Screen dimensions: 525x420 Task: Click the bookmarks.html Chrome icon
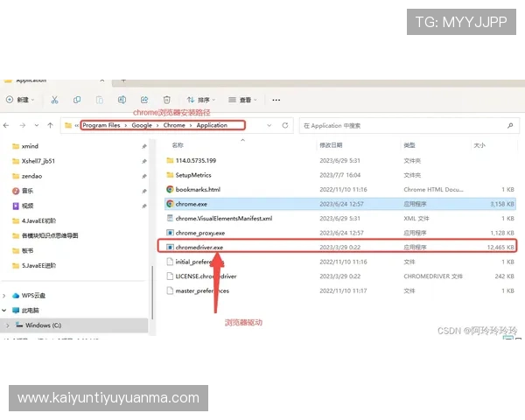[170, 189]
